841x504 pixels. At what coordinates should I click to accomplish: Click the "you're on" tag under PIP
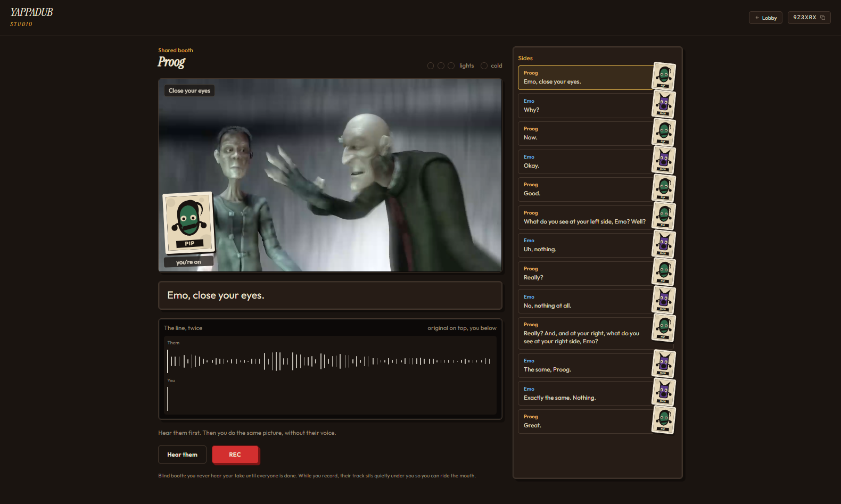[x=188, y=262]
